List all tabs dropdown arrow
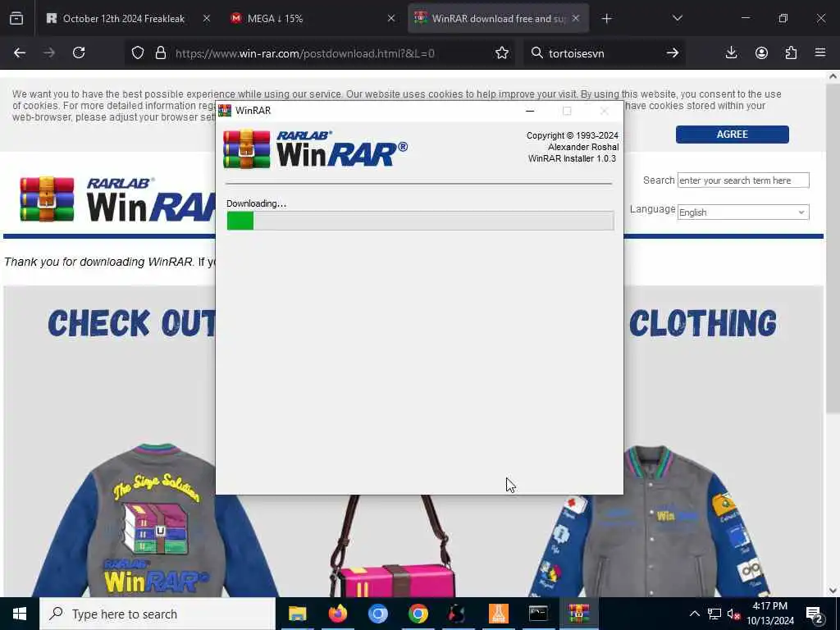Screen dimensions: 840x630 coord(677,19)
